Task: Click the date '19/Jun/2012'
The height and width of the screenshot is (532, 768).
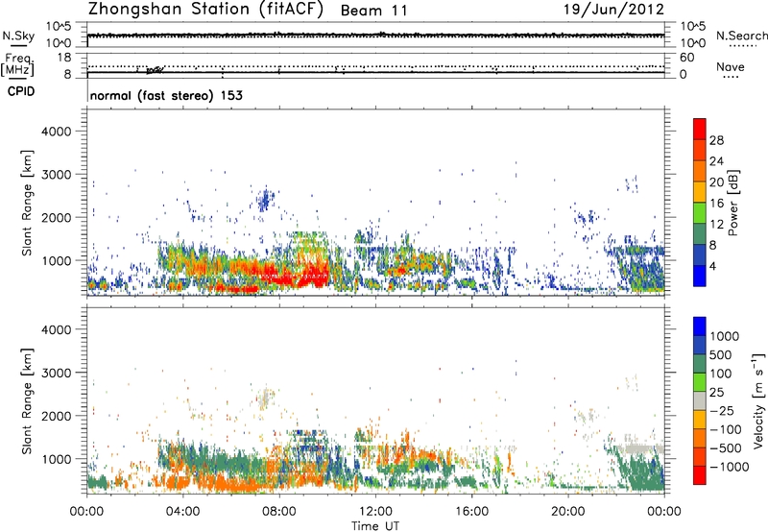Action: (614, 10)
